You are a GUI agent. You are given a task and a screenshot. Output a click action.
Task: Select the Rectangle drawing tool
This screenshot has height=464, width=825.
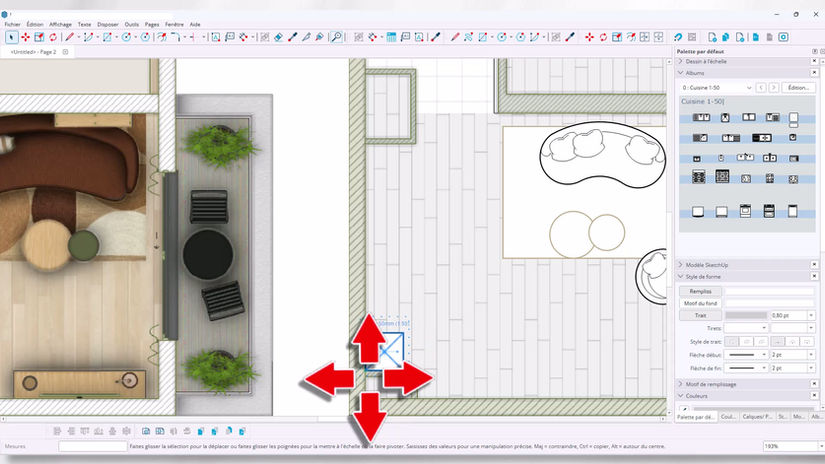[107, 37]
